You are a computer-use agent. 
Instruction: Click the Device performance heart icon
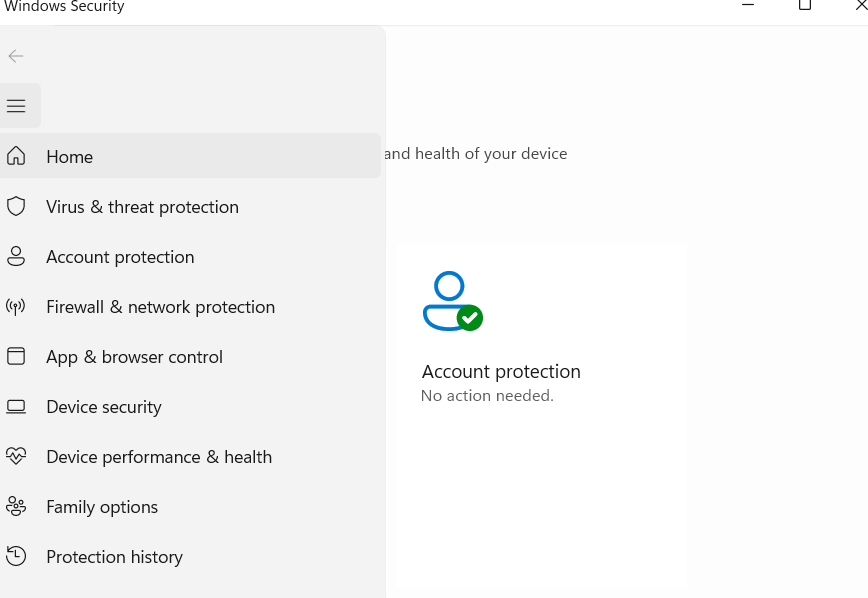(16, 456)
